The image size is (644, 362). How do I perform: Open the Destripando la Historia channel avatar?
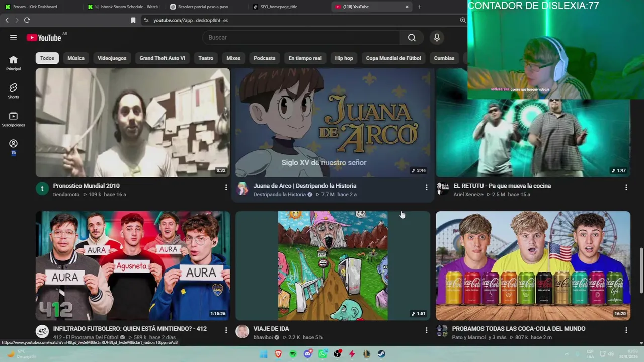tap(243, 189)
